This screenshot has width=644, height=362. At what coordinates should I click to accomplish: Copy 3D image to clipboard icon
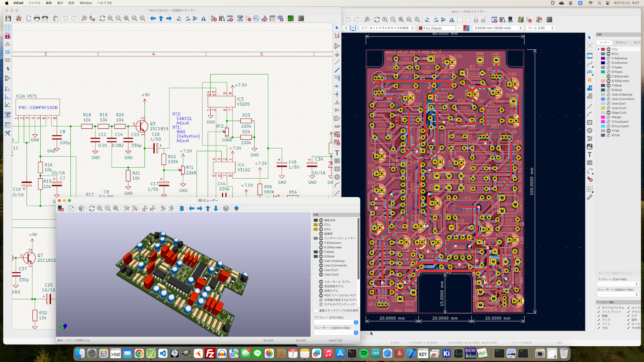[71, 208]
